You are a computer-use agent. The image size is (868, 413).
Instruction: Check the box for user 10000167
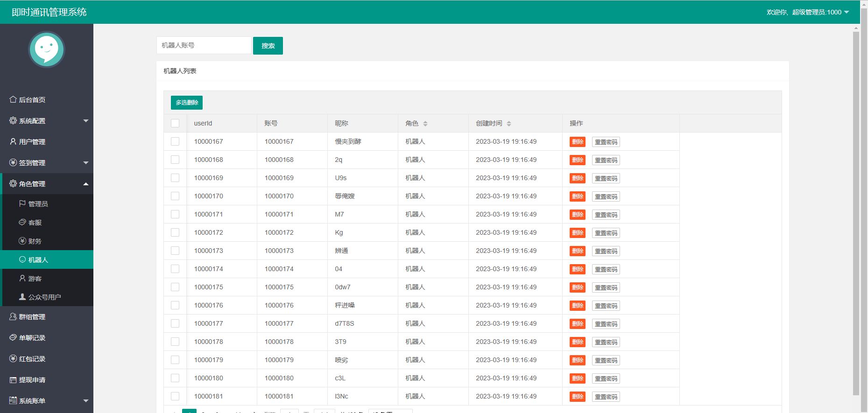point(175,141)
